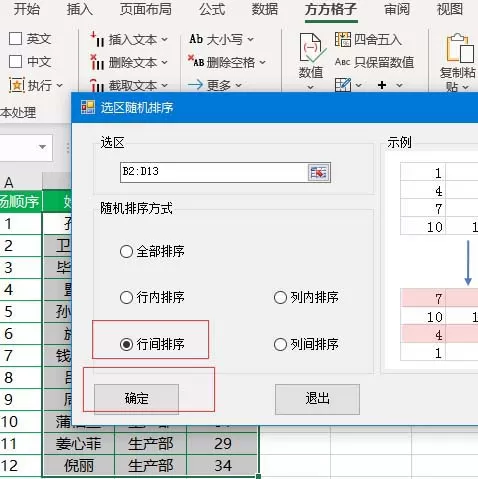Click the 删除文本 icon
478x479 pixels.
click(x=97, y=62)
